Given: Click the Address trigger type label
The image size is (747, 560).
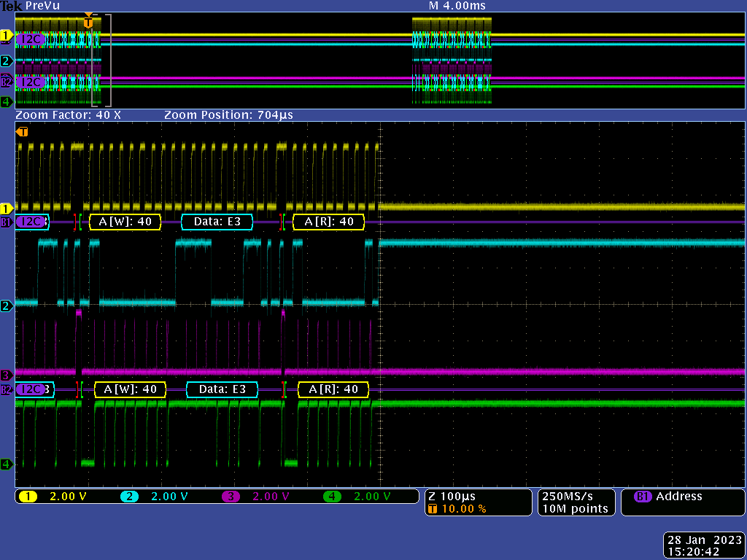Looking at the screenshot, I should pyautogui.click(x=679, y=497).
